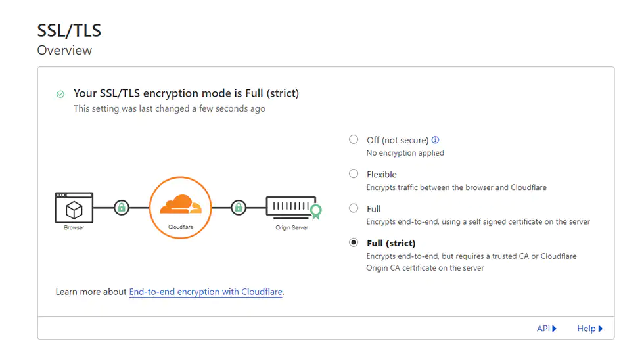Click the certificate badge on Origin Server
Screen dimensions: 644x341
(316, 212)
